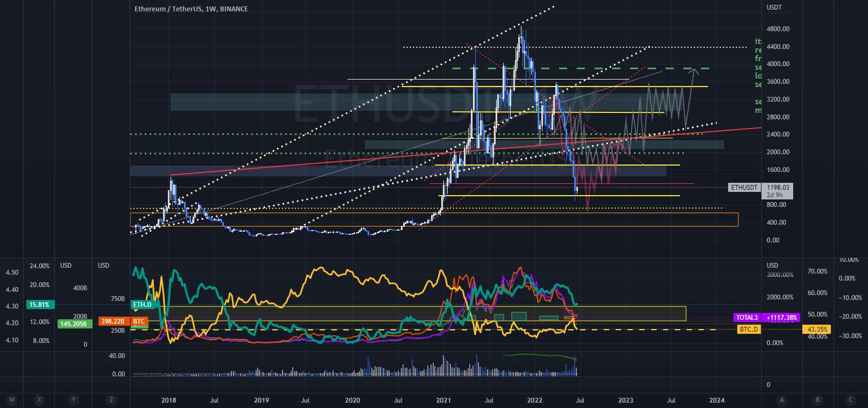Click the 1600.00 price axis label
Image resolution: width=868 pixels, height=408 pixels.
coord(778,170)
